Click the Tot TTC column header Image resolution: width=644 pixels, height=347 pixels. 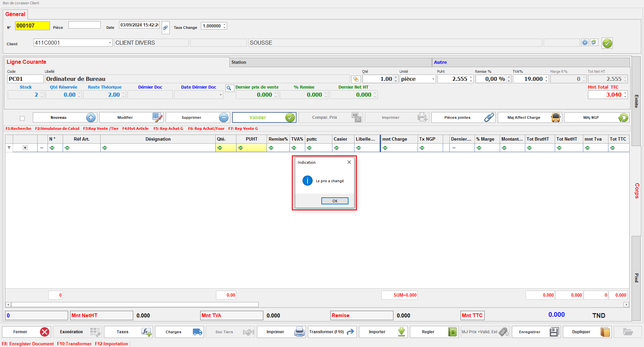point(618,139)
